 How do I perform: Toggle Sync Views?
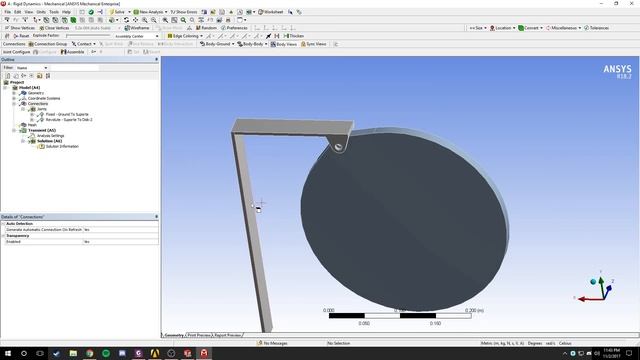tap(313, 44)
